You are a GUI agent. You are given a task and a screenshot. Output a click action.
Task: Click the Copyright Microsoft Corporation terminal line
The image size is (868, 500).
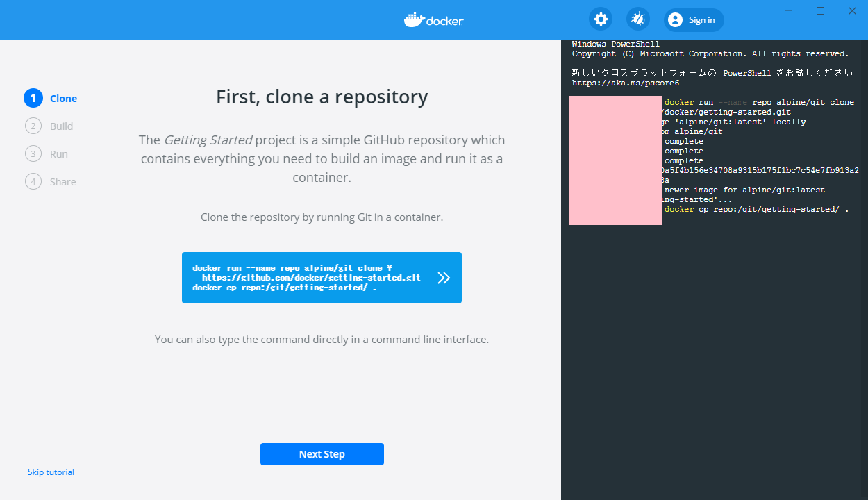[710, 53]
